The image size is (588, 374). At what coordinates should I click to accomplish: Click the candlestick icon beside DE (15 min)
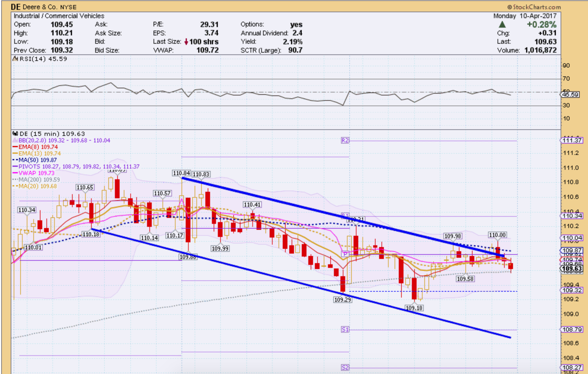[x=15, y=134]
